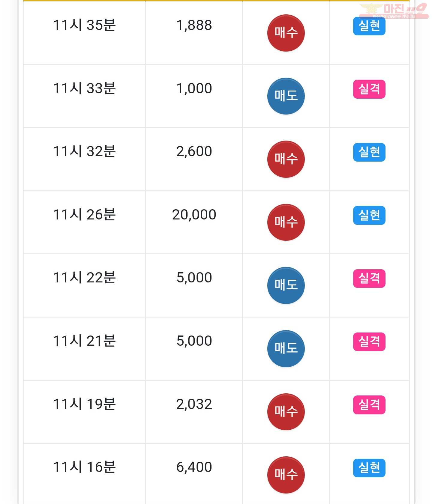
Task: Tap the 매수 circle for 11시 16분
Action: (x=286, y=475)
